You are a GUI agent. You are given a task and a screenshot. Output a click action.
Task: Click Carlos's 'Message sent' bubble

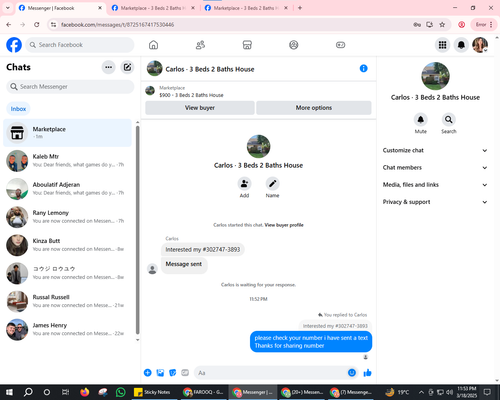pyautogui.click(x=184, y=264)
